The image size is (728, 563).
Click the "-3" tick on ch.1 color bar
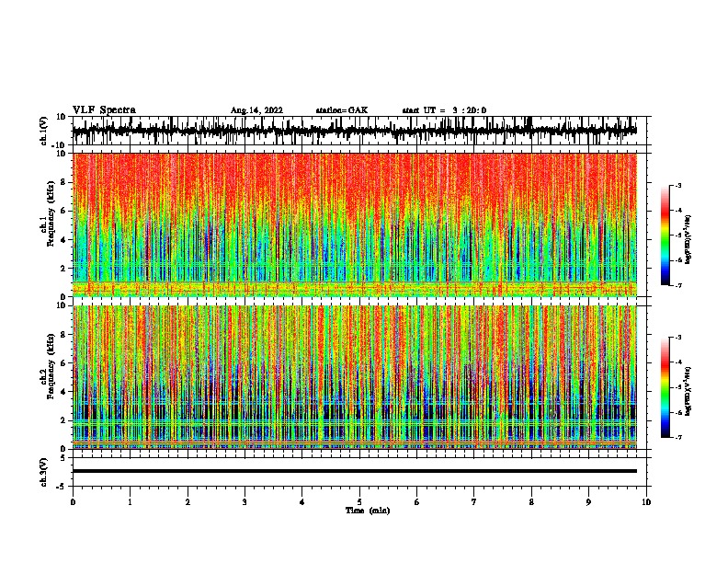click(x=678, y=186)
